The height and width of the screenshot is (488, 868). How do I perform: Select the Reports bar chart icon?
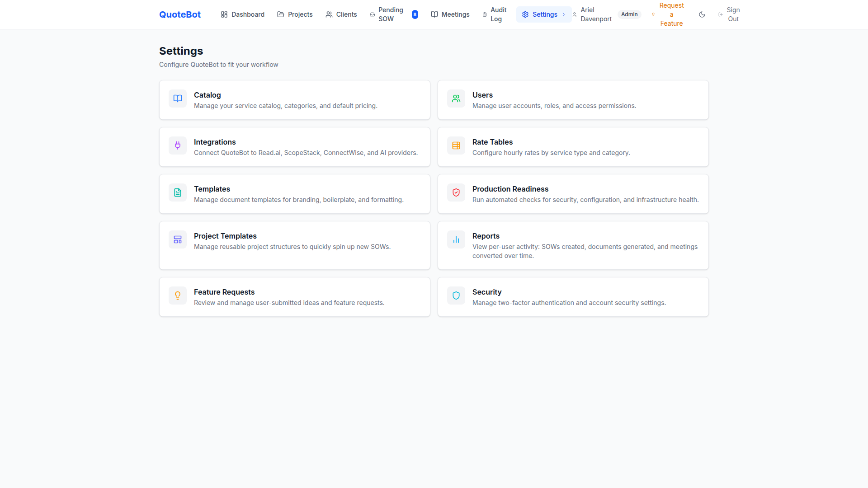[x=456, y=239]
